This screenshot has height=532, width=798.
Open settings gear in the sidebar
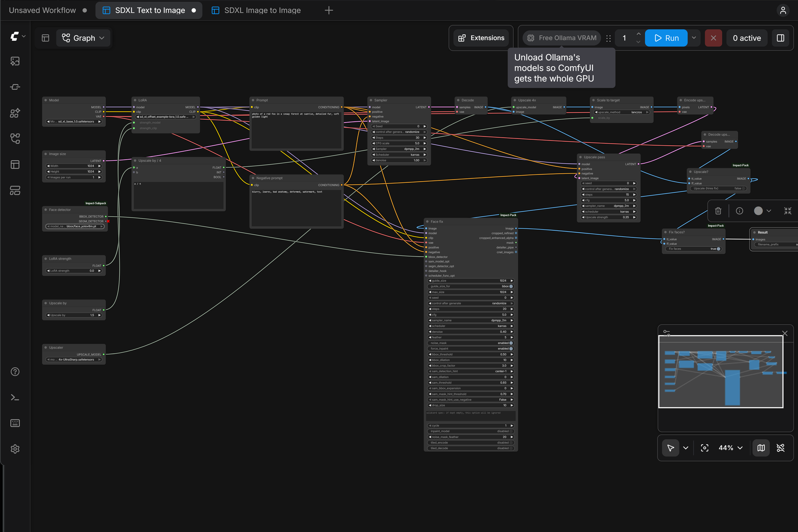click(15, 449)
